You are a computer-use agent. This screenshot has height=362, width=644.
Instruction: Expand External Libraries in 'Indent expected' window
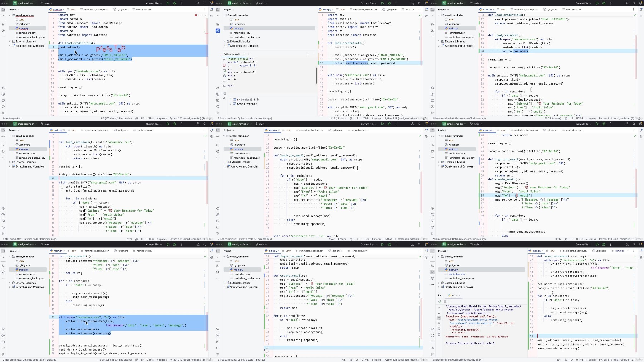[x=10, y=42]
